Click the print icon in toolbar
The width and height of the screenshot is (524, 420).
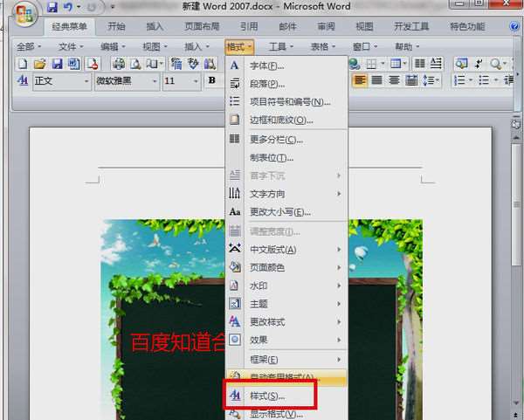coord(119,64)
